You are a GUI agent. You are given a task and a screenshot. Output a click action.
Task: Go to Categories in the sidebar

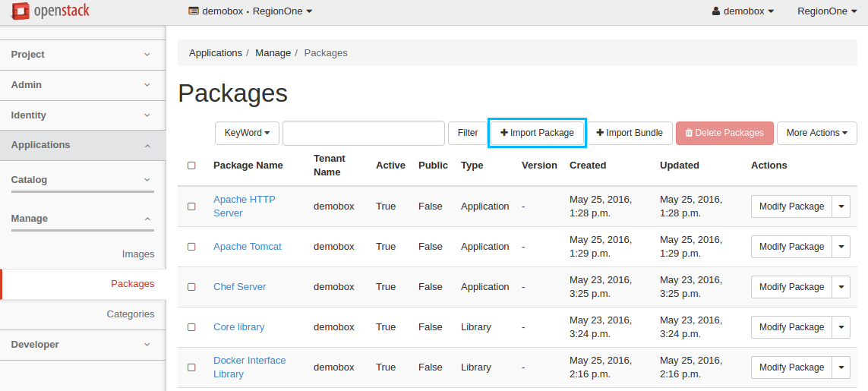130,314
